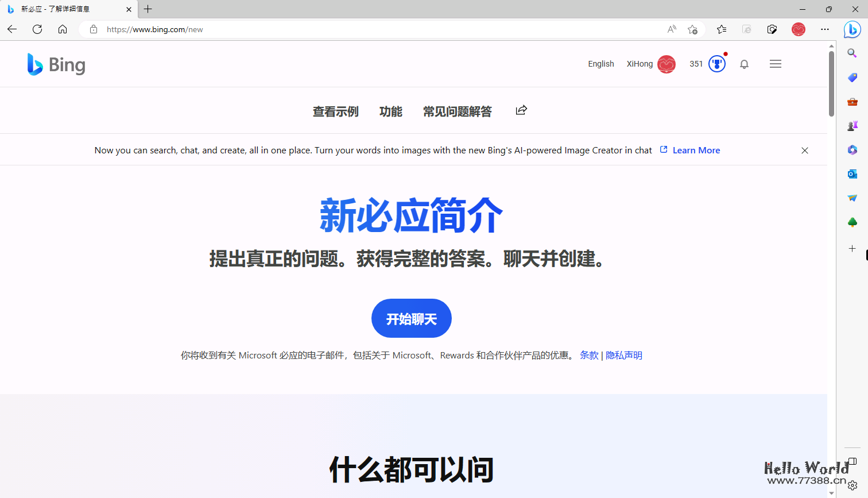This screenshot has width=868, height=498.
Task: Open the notifications bell on Bing page
Action: click(x=745, y=64)
